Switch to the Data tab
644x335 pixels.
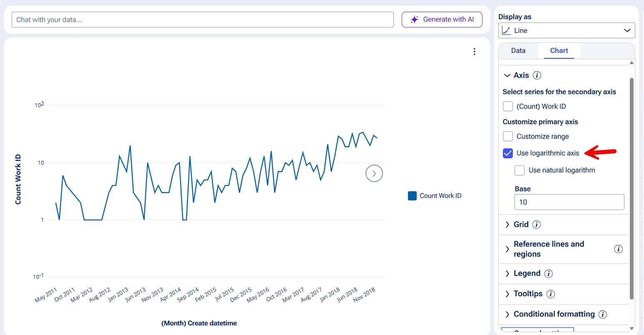click(518, 51)
